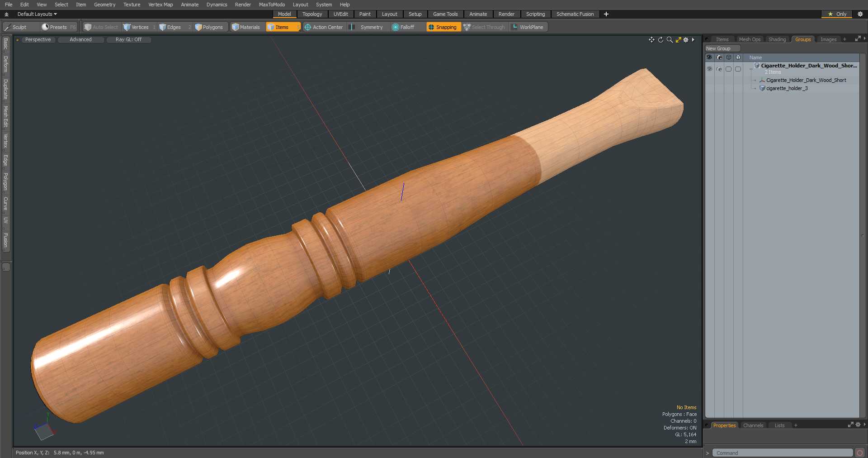Viewport: 868px width, 458px height.
Task: Open the Advanced shading style dropdown
Action: click(81, 40)
